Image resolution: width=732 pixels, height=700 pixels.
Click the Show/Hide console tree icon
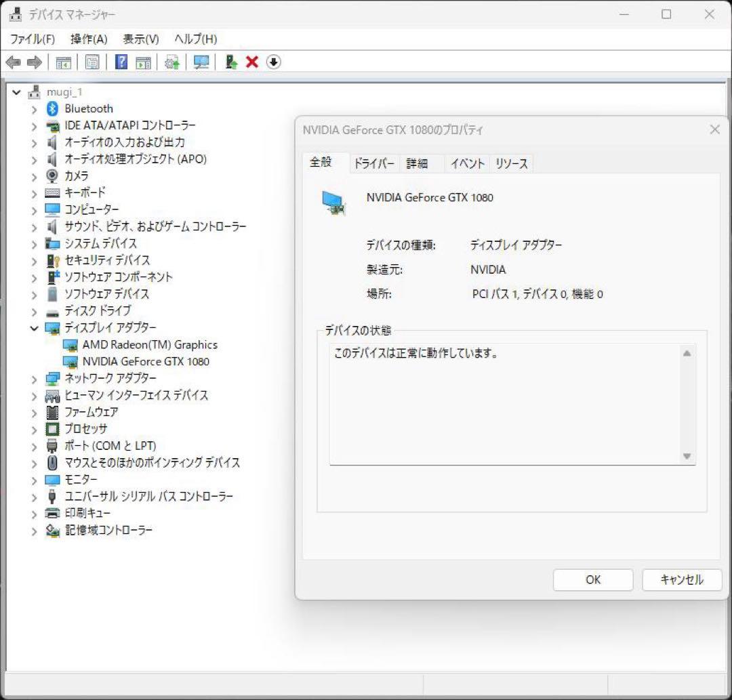pos(63,62)
